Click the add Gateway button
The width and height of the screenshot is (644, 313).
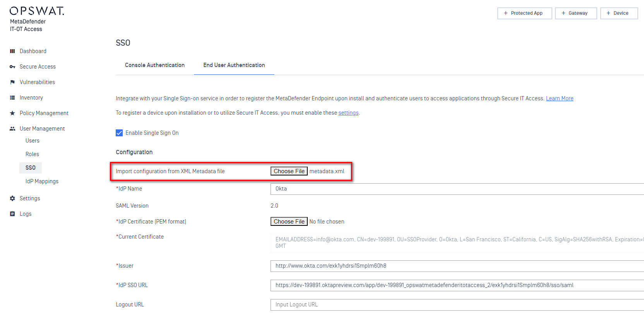[x=575, y=13]
